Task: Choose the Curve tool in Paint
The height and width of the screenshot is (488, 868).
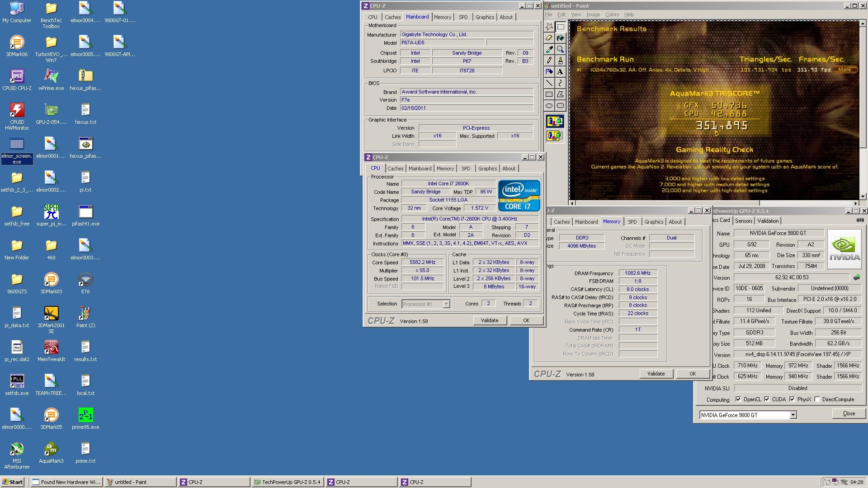Action: point(561,83)
